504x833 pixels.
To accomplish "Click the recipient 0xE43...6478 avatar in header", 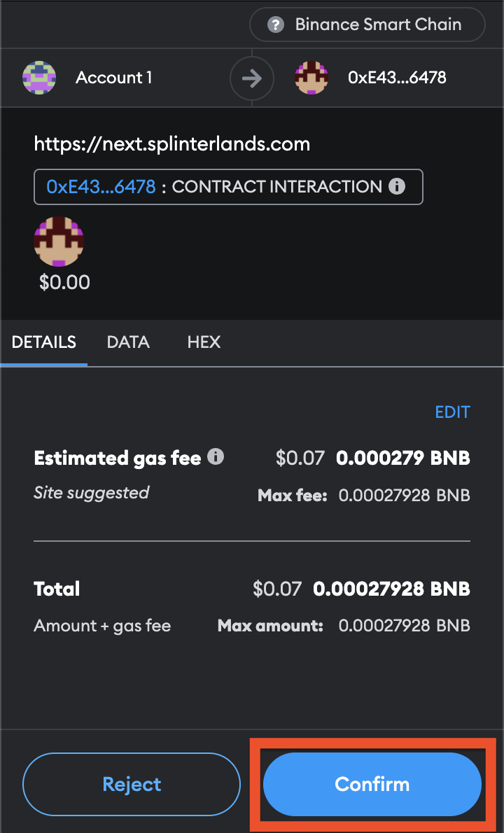I will pos(311,78).
